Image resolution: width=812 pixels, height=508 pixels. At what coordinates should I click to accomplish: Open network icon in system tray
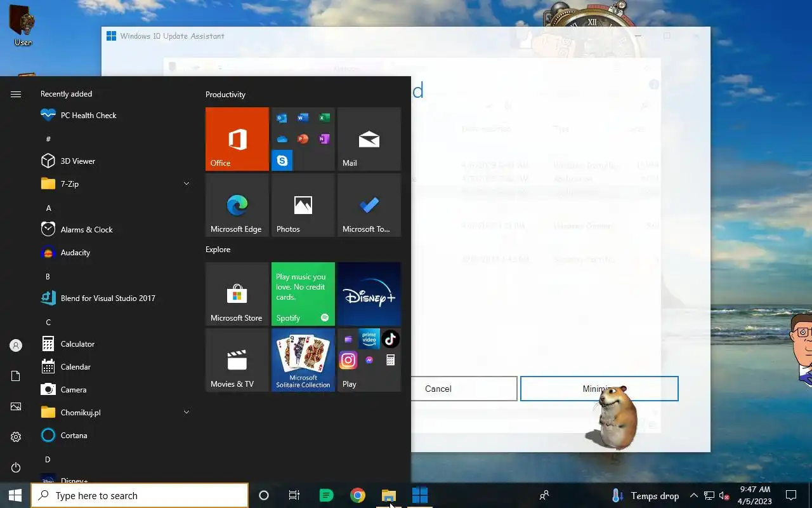click(709, 495)
